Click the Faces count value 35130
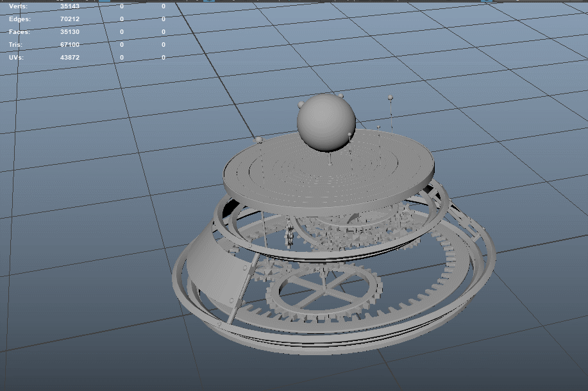This screenshot has height=391, width=588. click(x=70, y=31)
